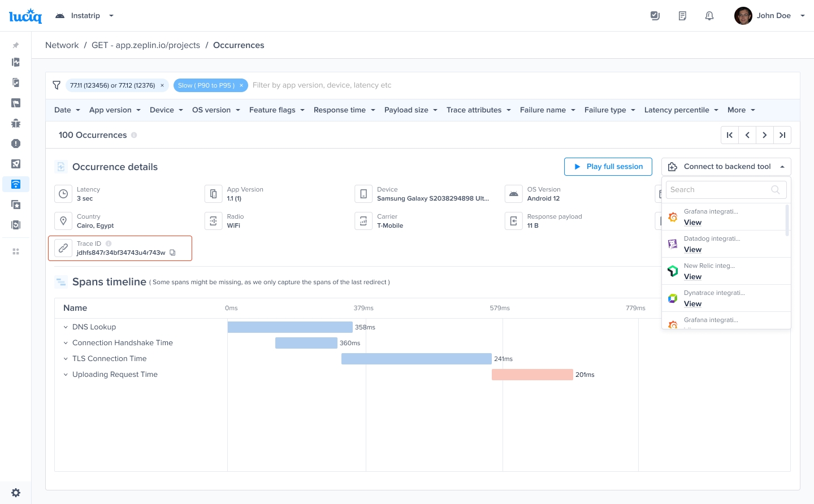Open the checklist icon in top bar
The image size is (814, 504).
[x=655, y=16]
